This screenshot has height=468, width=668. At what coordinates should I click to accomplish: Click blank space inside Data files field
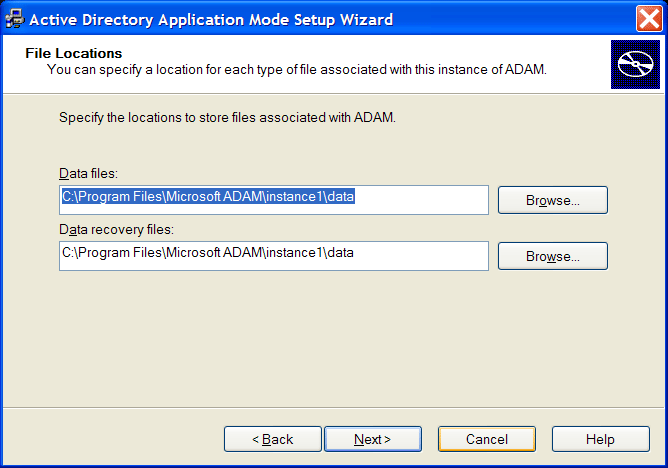422,200
